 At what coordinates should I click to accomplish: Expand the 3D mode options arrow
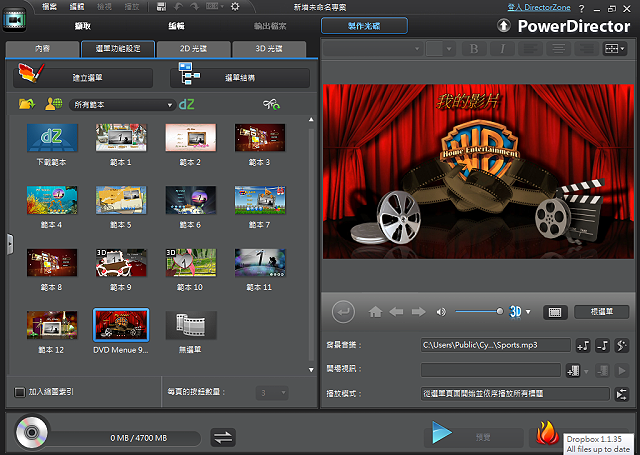528,312
